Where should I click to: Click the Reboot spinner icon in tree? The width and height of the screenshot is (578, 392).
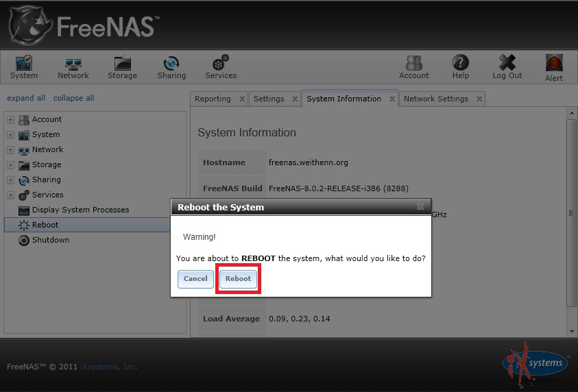[23, 225]
